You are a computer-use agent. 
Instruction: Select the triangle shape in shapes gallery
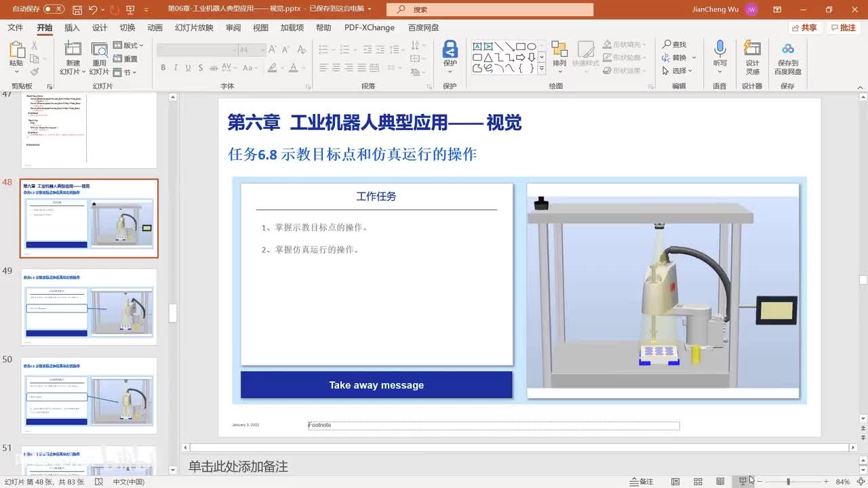[488, 57]
